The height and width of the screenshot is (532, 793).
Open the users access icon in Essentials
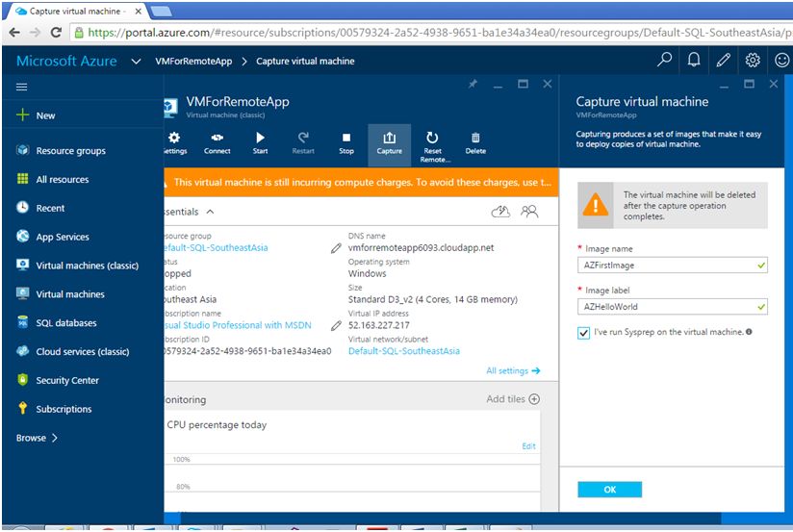(x=529, y=212)
